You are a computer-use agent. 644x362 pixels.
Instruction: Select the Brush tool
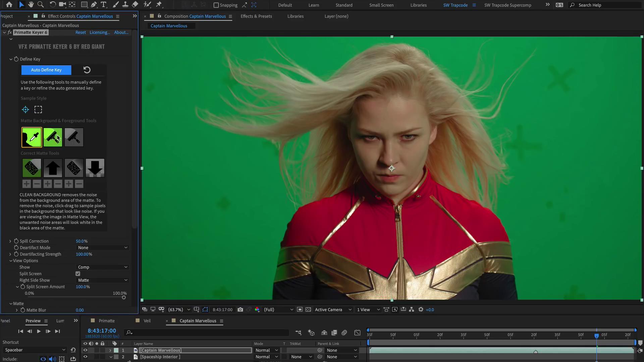(115, 5)
